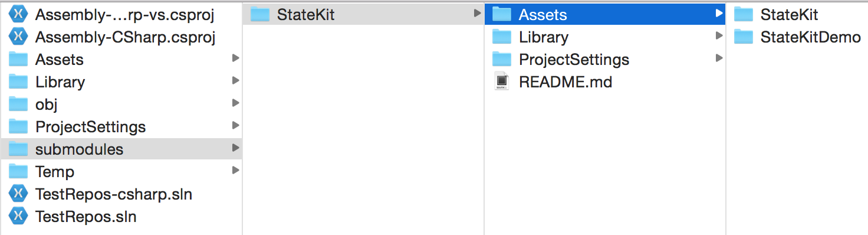Select ProjectSettings folder in first column
Image resolution: width=868 pixels, height=235 pixels.
(x=121, y=127)
